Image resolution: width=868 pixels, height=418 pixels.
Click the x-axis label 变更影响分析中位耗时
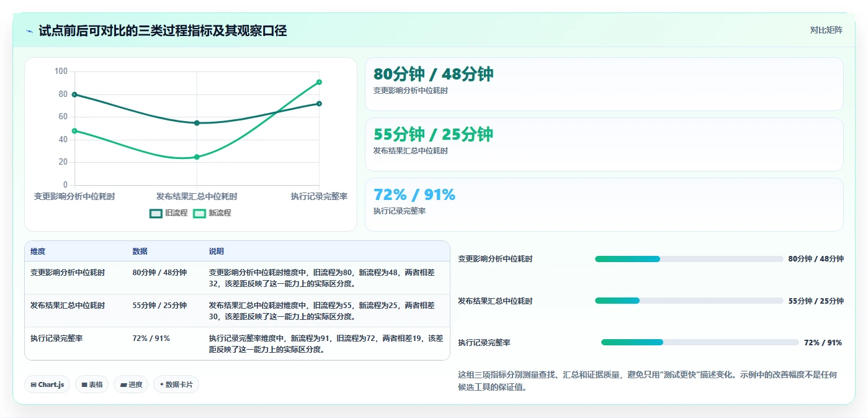click(x=74, y=196)
